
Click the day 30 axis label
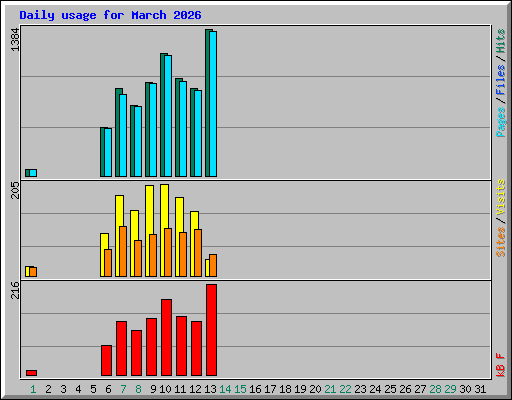point(465,389)
